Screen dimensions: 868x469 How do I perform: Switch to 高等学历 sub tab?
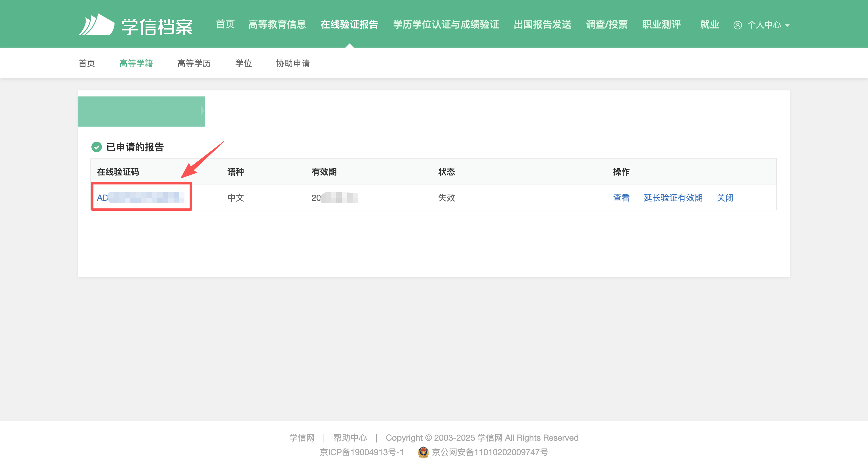pyautogui.click(x=194, y=63)
